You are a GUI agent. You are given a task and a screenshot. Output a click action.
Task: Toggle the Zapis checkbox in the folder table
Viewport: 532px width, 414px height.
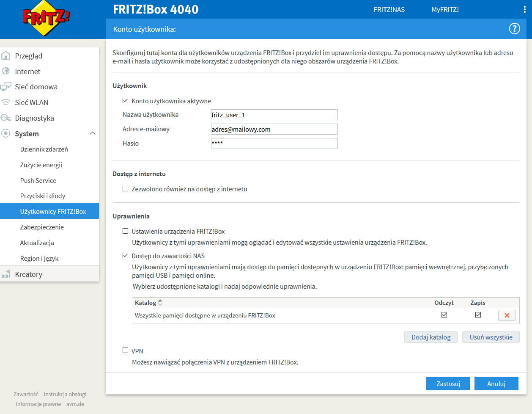pos(478,315)
